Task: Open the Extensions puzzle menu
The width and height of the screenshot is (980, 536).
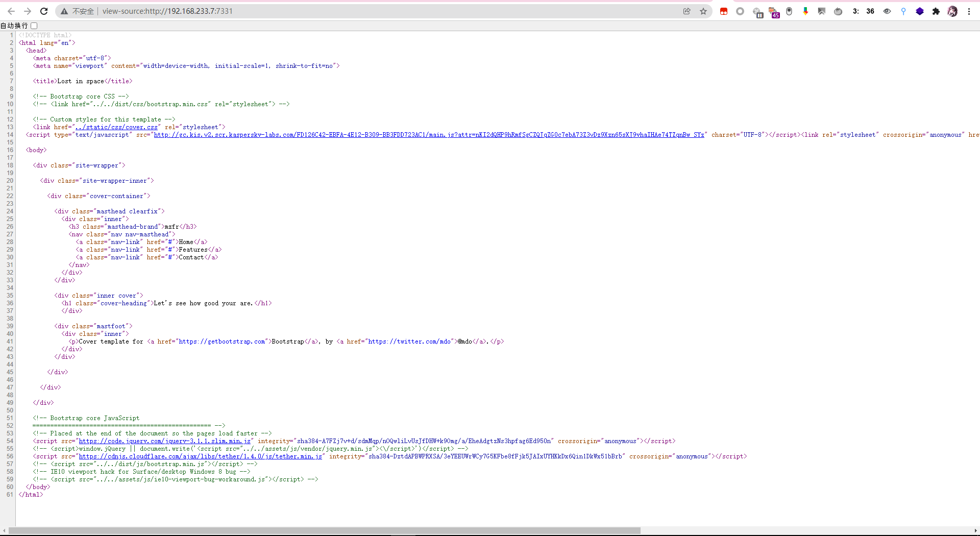Action: coord(936,11)
